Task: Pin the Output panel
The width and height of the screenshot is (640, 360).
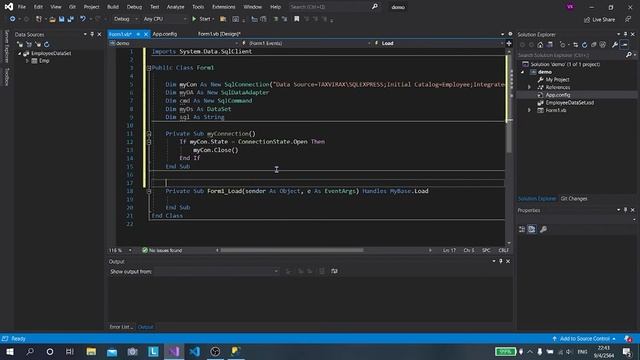Action: [501, 261]
